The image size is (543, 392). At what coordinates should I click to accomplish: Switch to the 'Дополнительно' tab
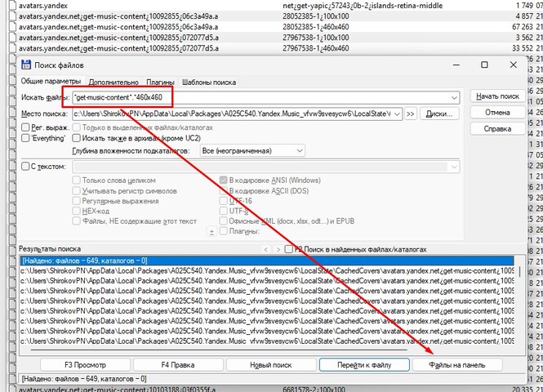[113, 82]
